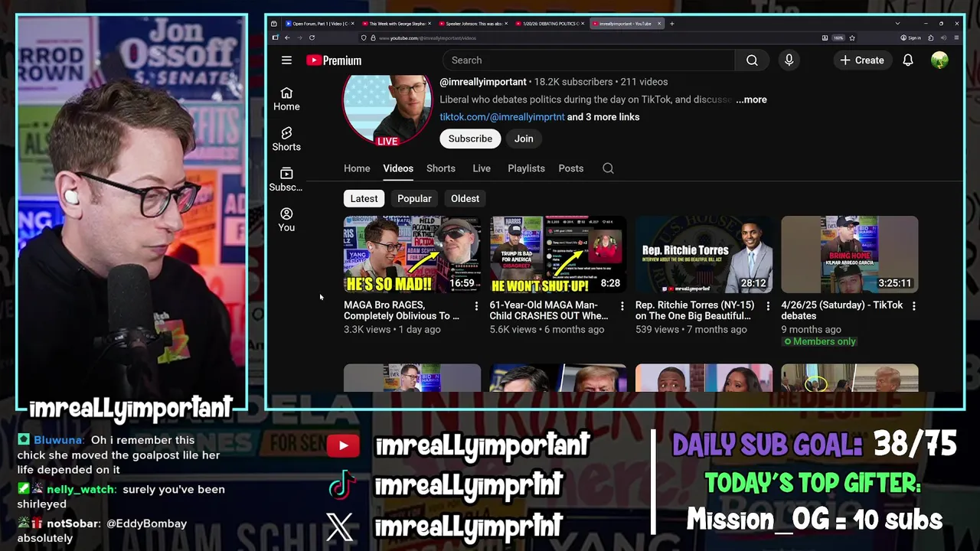980x551 pixels.
Task: Open the channel Live tab
Action: tap(482, 168)
